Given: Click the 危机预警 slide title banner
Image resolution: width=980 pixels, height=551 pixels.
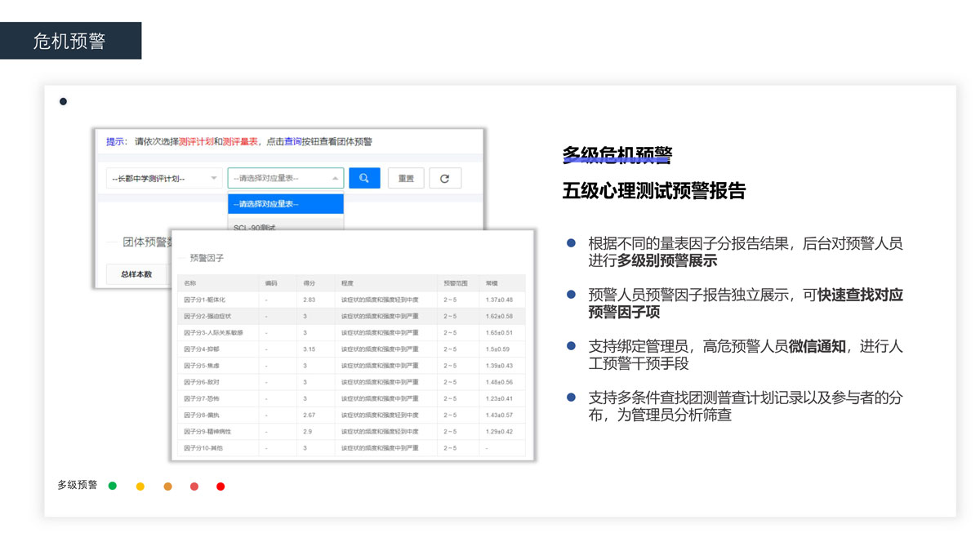Looking at the screenshot, I should pyautogui.click(x=70, y=41).
